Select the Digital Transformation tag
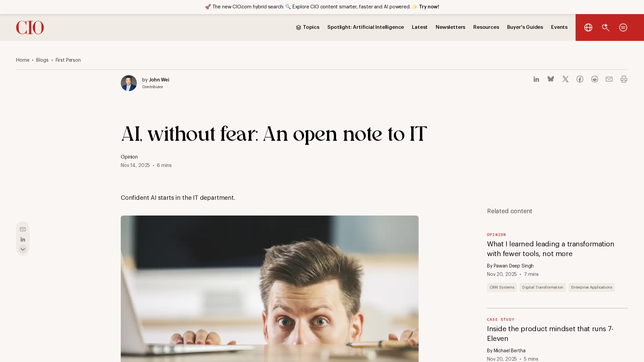 point(543,287)
